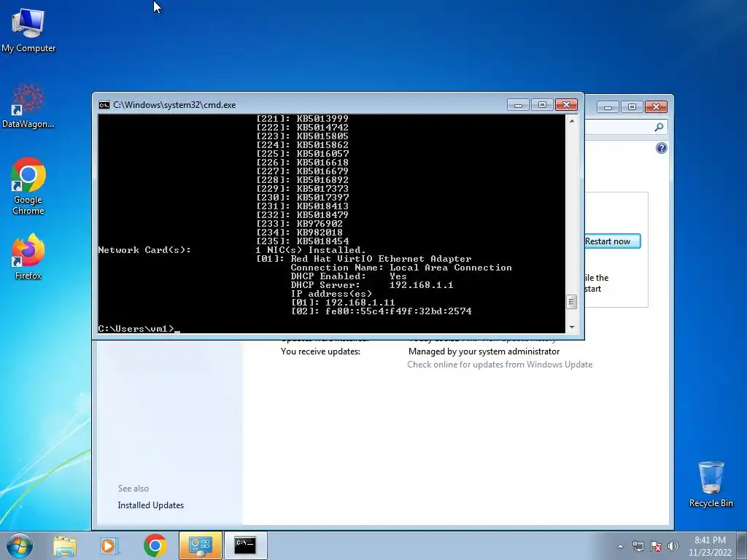Open the cmd.exe title bar system icon

point(104,105)
